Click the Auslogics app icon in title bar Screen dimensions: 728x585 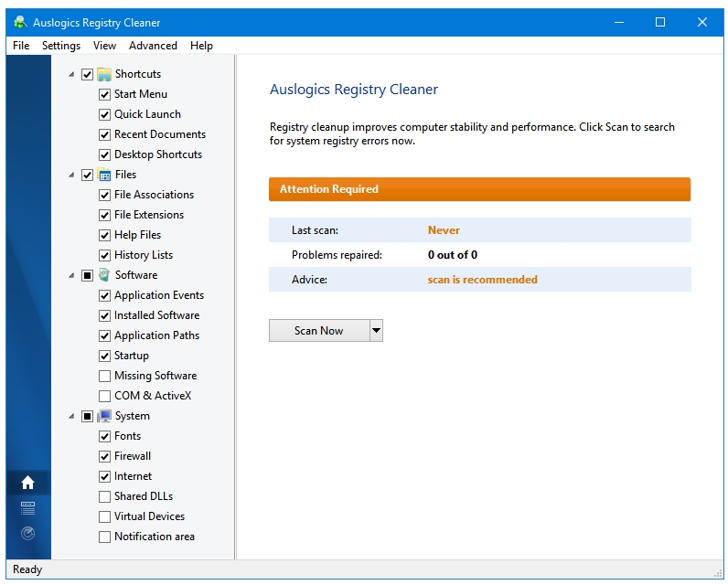[x=20, y=22]
